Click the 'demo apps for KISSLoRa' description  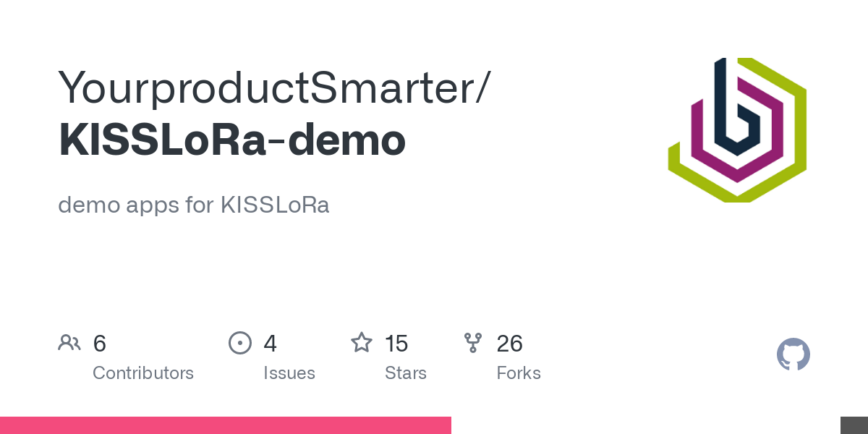194,205
